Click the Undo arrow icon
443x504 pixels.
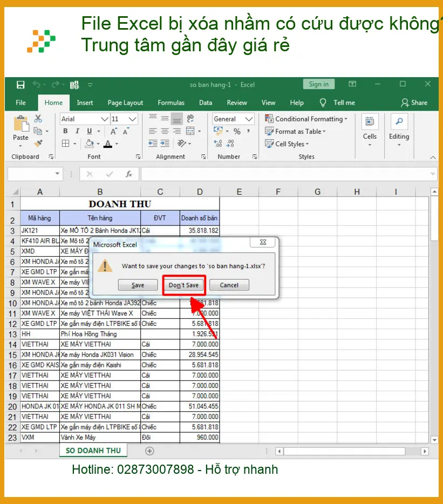36,85
